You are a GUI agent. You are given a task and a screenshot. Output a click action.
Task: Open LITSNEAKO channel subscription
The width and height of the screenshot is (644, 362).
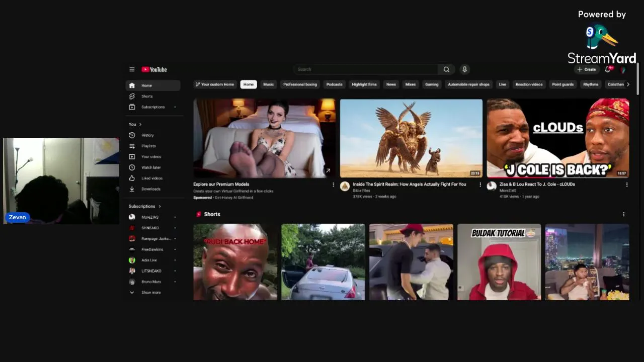[153, 271]
